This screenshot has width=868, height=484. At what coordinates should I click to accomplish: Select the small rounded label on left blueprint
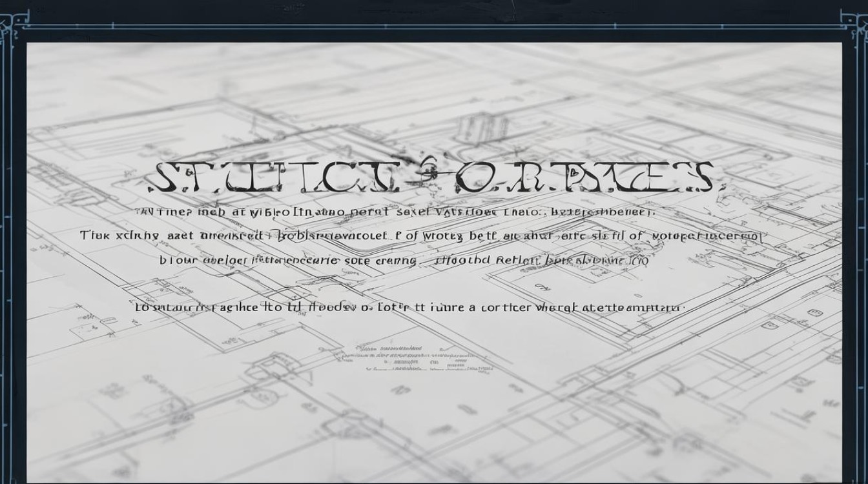(108, 320)
